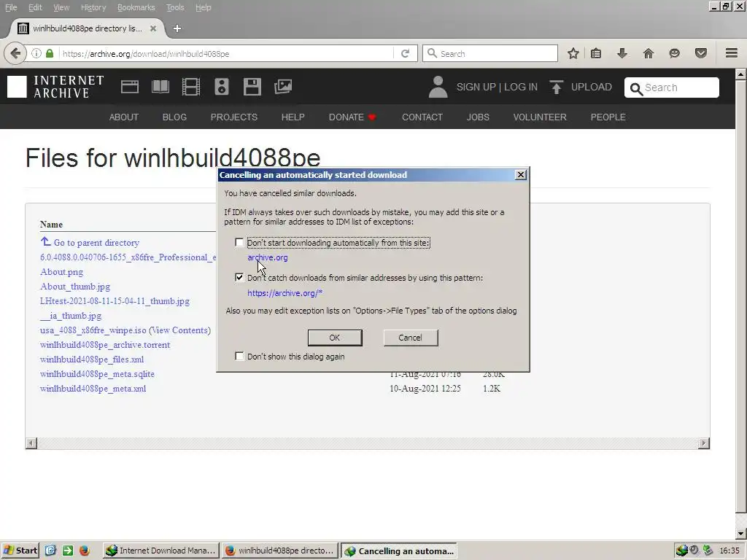Close the IDM dialog with its X button
This screenshot has width=747, height=560.
pos(521,175)
